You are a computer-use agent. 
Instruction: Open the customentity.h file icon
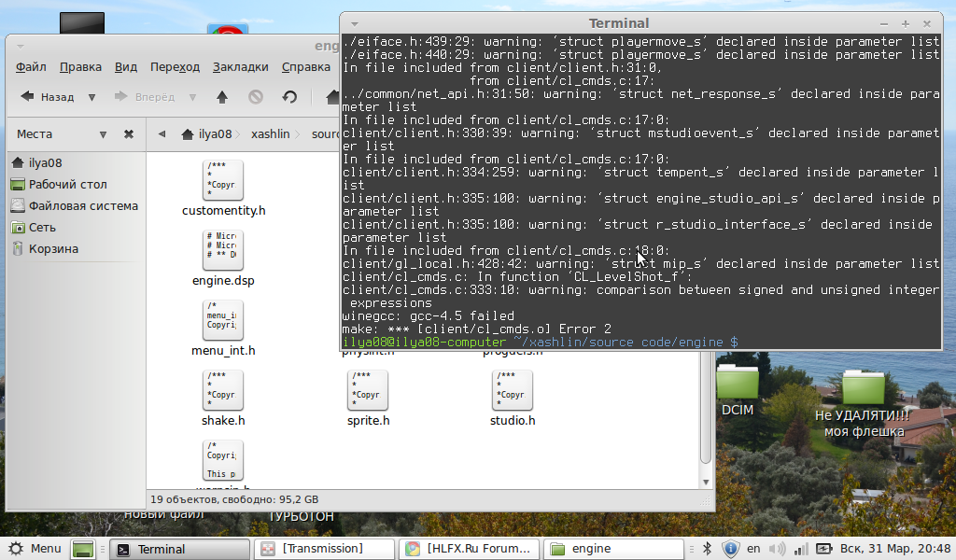(x=223, y=180)
